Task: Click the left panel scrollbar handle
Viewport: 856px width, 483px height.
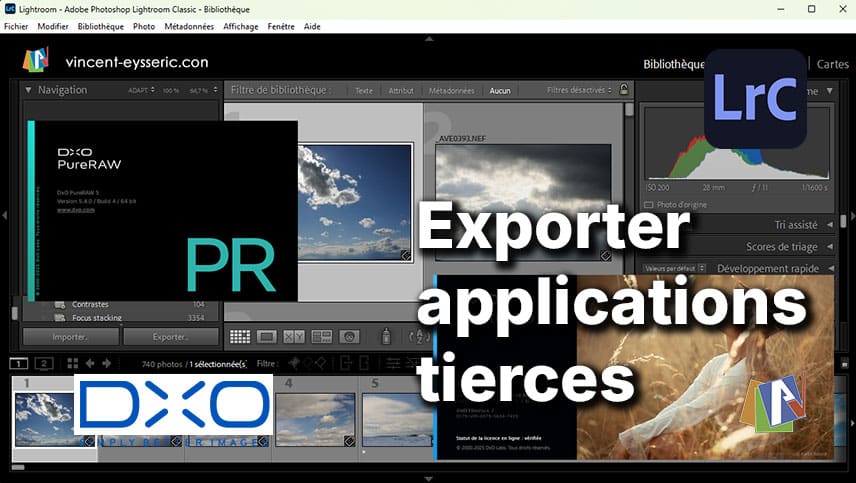Action: click(15, 313)
